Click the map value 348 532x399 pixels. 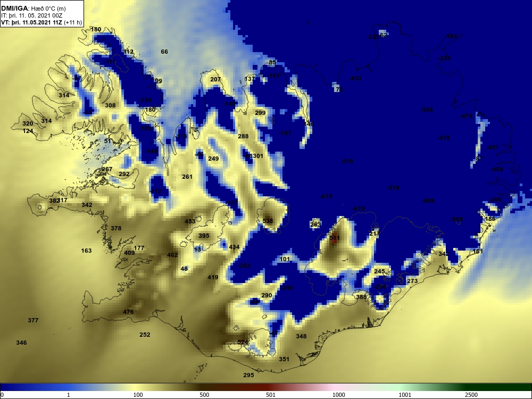(301, 336)
